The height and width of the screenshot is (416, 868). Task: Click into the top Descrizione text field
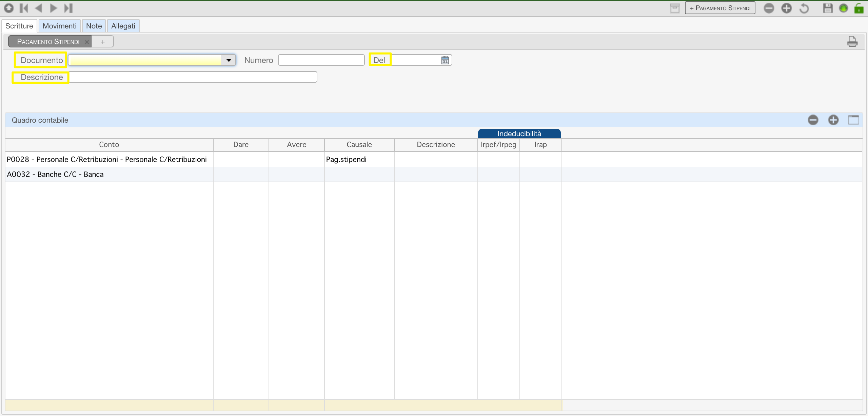[193, 77]
